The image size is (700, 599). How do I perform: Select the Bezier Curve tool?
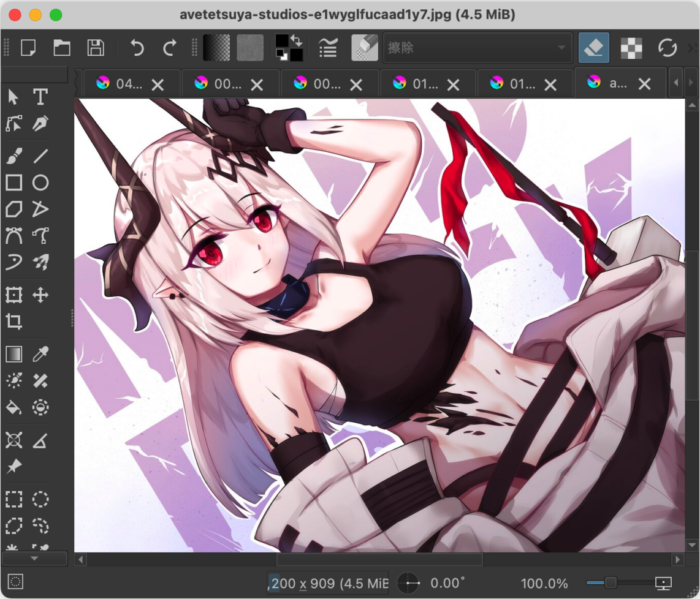(x=13, y=236)
